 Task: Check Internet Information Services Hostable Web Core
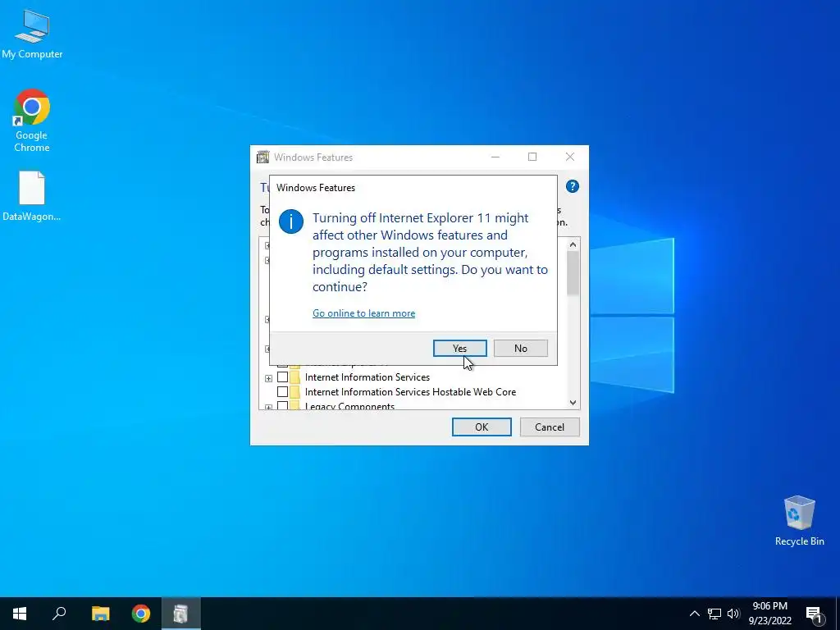282,391
